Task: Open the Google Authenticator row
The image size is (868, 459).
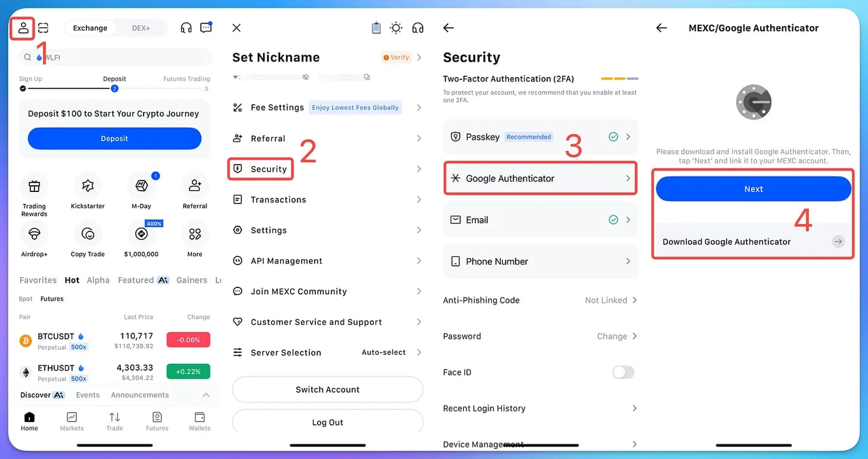Action: tap(540, 179)
